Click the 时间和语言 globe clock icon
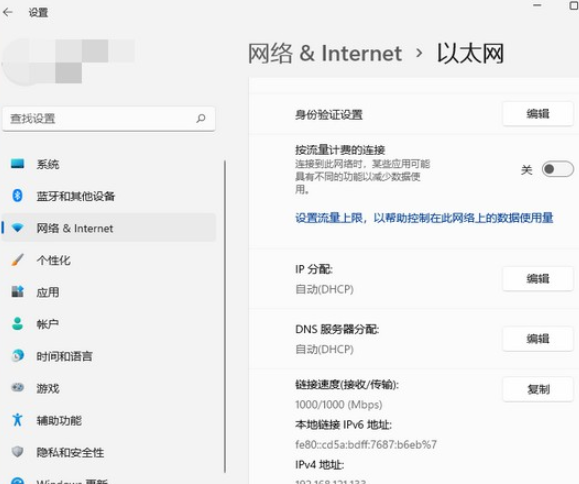The image size is (579, 484). pos(17,356)
